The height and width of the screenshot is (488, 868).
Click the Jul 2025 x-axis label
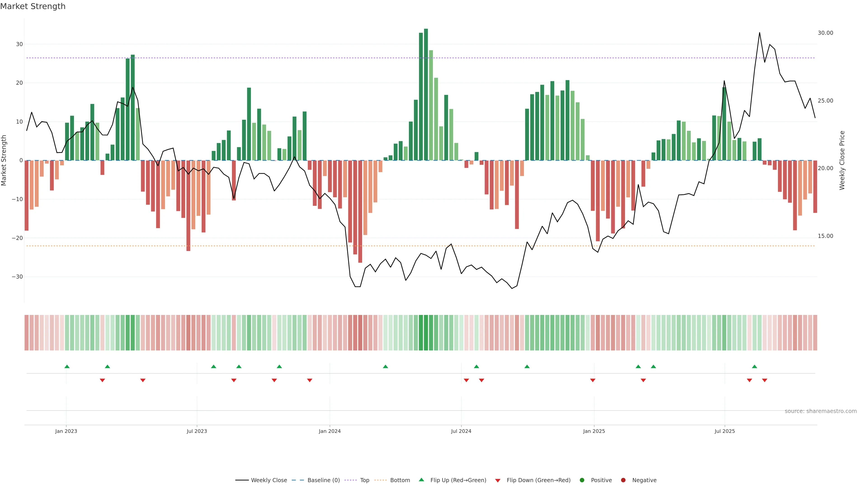tap(724, 431)
